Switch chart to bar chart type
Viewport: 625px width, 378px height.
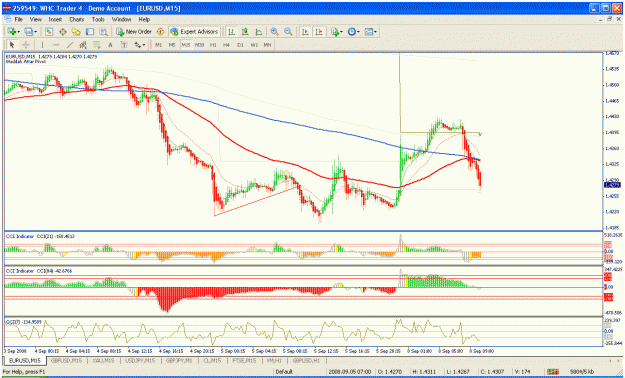click(x=231, y=32)
